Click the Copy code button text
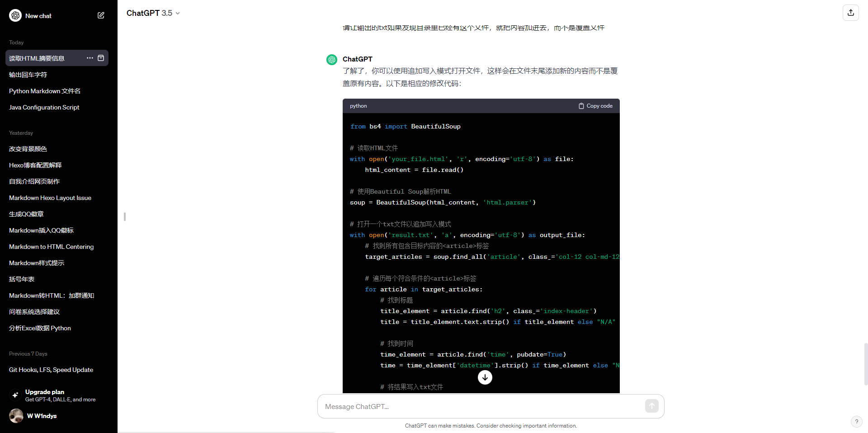The width and height of the screenshot is (868, 433). pyautogui.click(x=599, y=106)
